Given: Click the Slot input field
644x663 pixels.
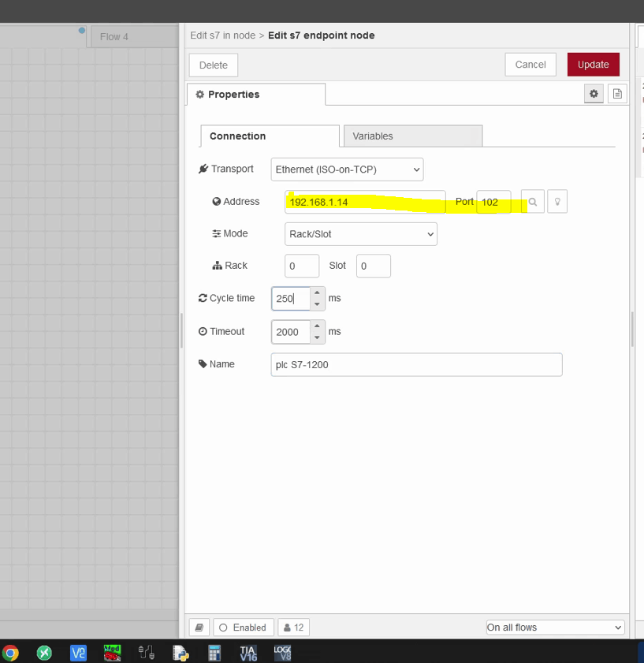Looking at the screenshot, I should point(374,266).
